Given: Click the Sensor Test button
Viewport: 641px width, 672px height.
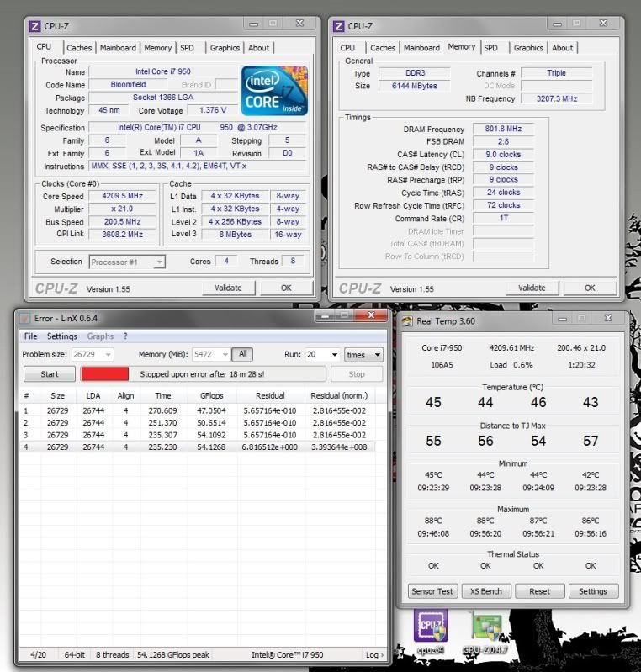Looking at the screenshot, I should tap(431, 591).
